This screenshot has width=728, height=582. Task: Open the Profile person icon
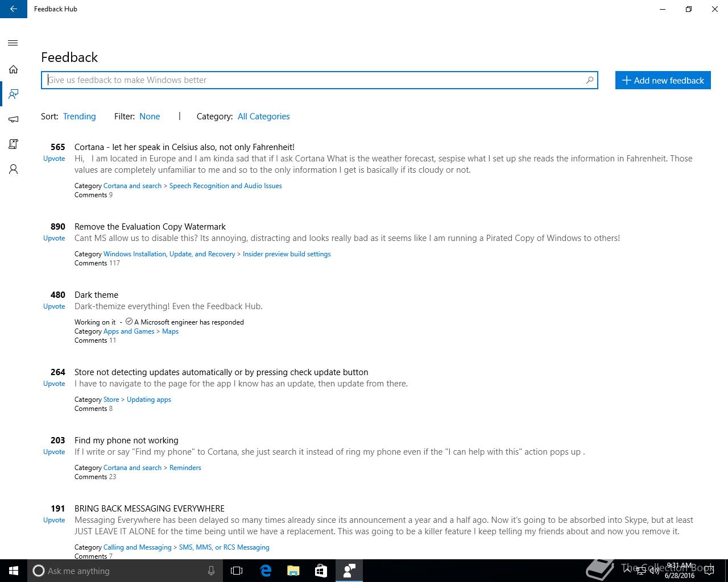click(13, 169)
